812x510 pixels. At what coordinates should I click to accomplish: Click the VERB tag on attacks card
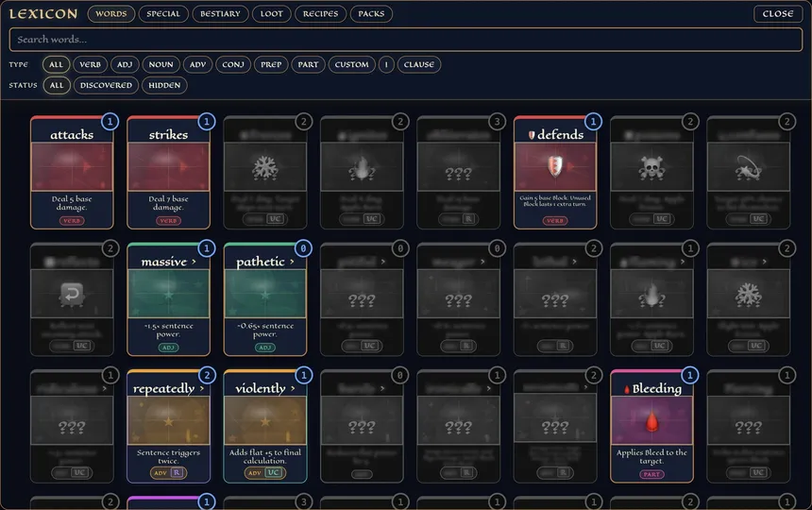72,221
